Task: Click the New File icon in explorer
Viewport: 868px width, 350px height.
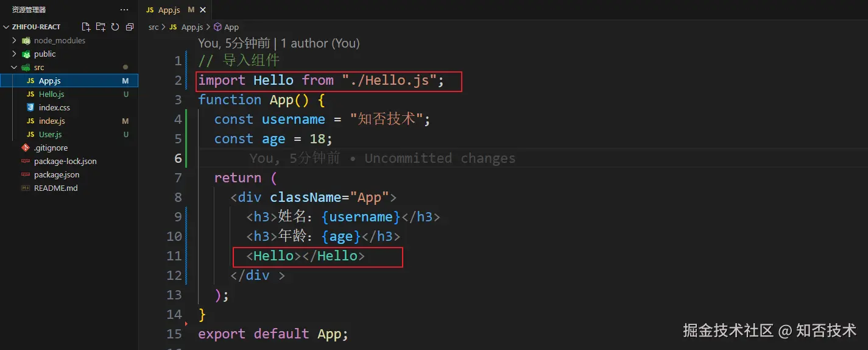Action: click(x=86, y=27)
